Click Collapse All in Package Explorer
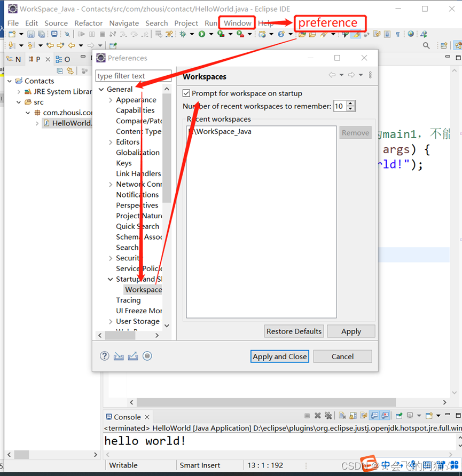 pyautogui.click(x=60, y=71)
